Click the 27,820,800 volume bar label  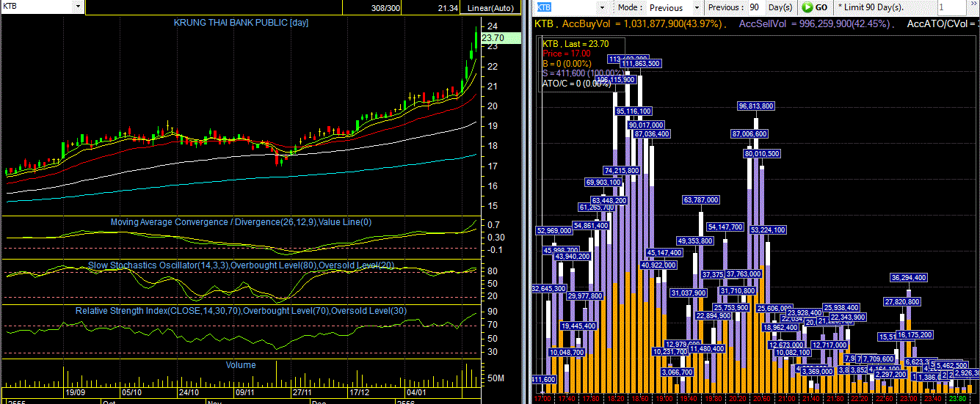tap(902, 301)
